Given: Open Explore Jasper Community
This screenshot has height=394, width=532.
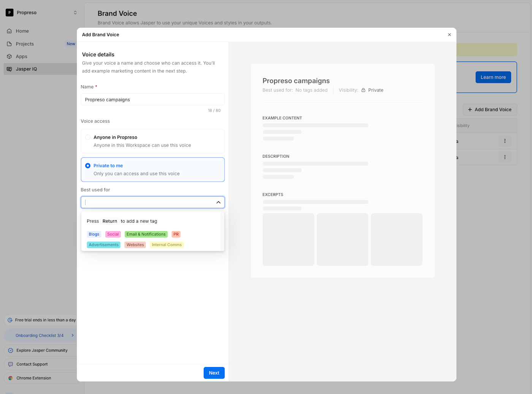Looking at the screenshot, I should pos(41,350).
